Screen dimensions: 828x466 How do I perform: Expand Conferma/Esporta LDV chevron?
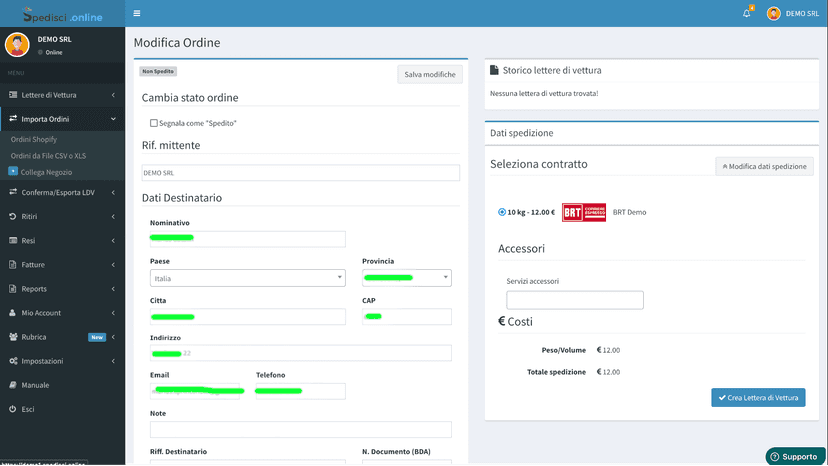113,192
